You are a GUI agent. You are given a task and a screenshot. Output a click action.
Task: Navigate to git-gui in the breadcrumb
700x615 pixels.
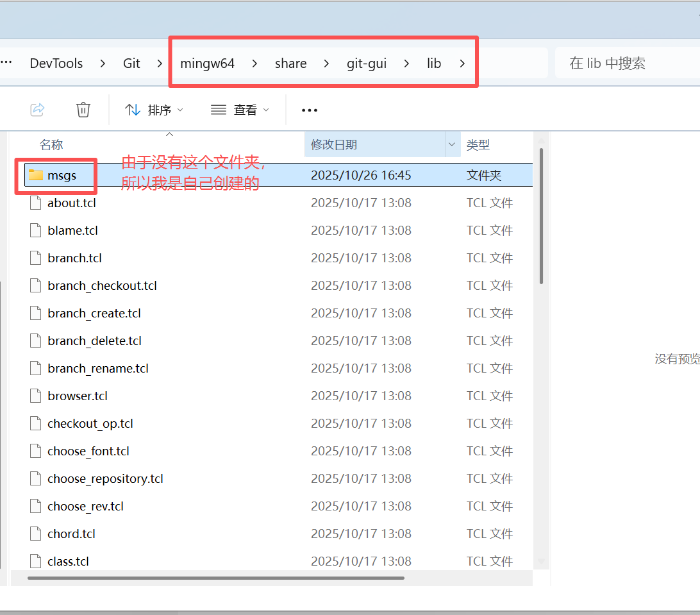coord(367,63)
